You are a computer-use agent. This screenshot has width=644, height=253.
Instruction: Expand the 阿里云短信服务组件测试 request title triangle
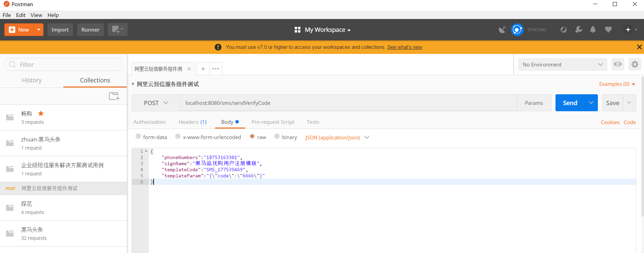(133, 84)
